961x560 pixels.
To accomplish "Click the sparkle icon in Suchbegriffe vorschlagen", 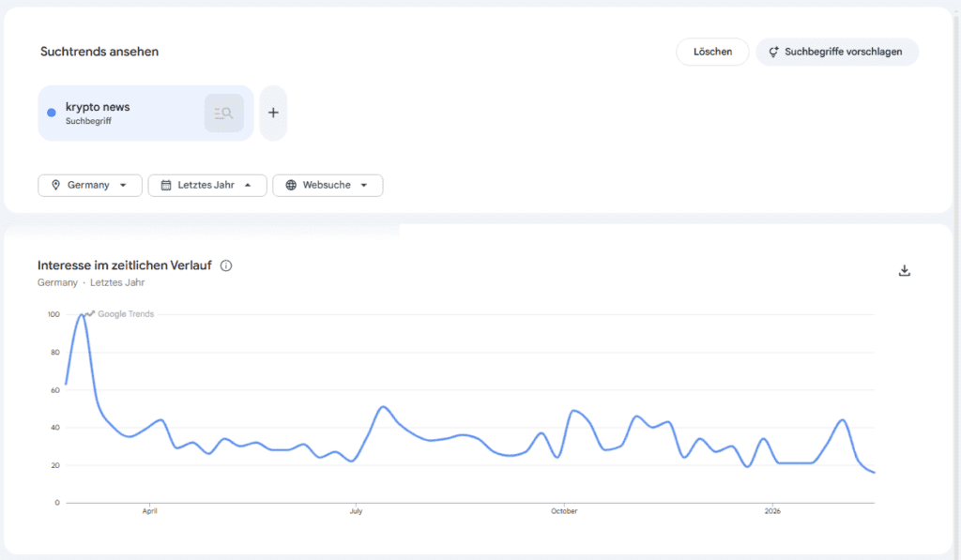I will click(x=773, y=53).
